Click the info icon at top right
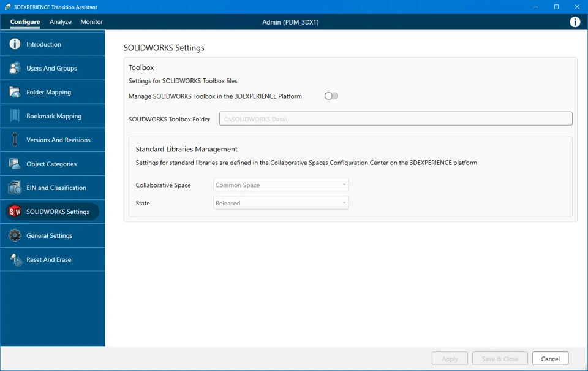 pyautogui.click(x=575, y=22)
